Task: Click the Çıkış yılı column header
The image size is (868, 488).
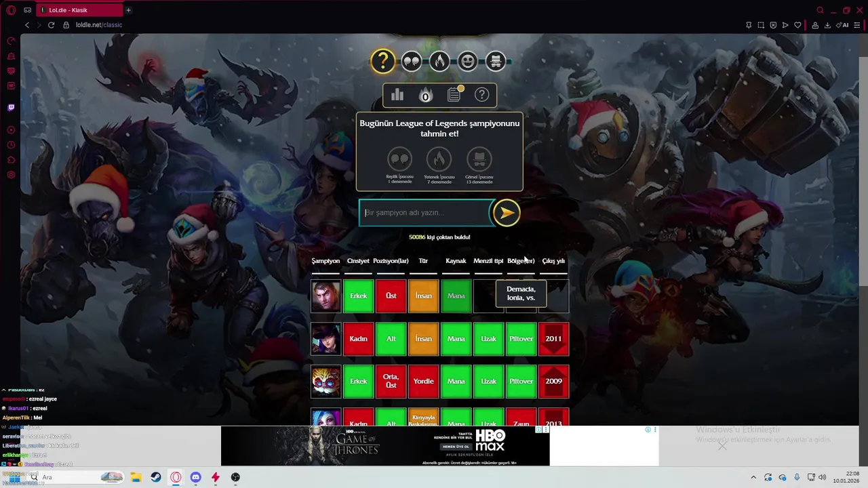Action: [x=553, y=261]
